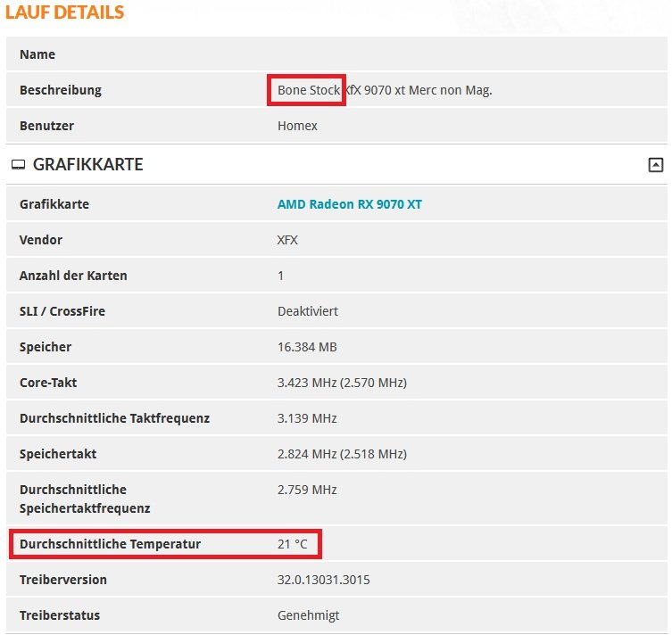Click the Name row label
The image size is (672, 635).
pyautogui.click(x=37, y=54)
